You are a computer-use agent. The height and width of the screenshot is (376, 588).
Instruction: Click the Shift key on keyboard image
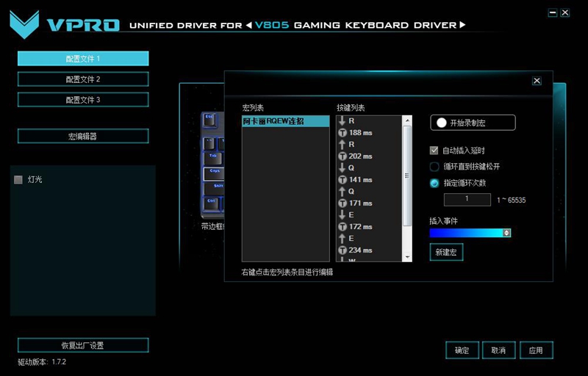(x=215, y=189)
